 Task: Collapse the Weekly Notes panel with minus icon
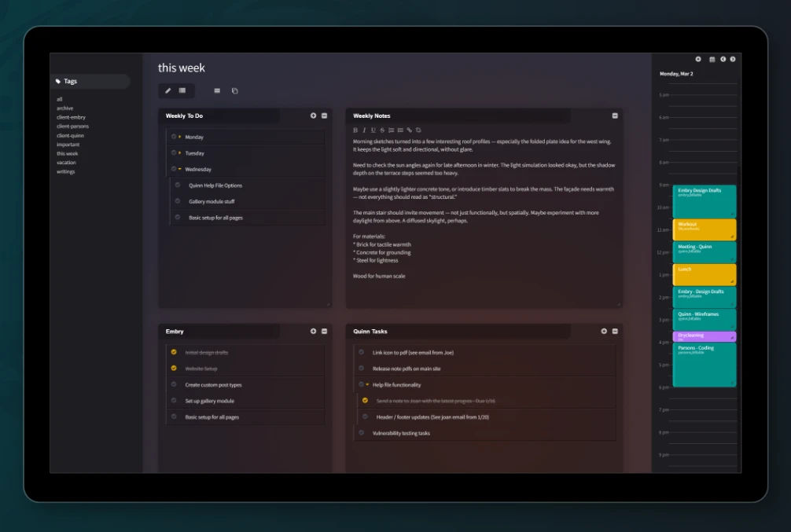pos(615,116)
